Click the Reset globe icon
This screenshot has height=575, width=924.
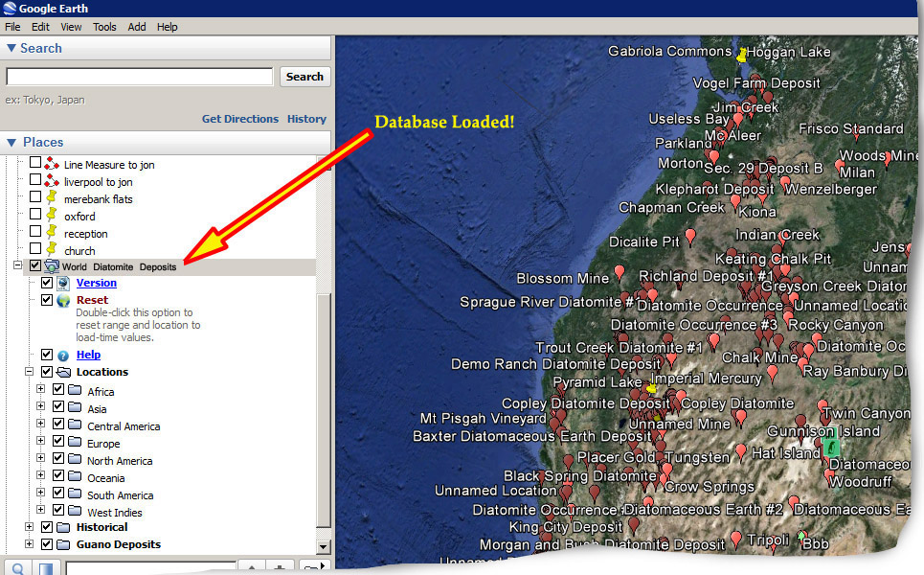tap(63, 300)
